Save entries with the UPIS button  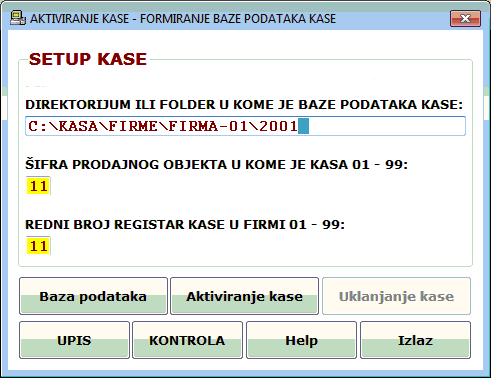(x=74, y=340)
